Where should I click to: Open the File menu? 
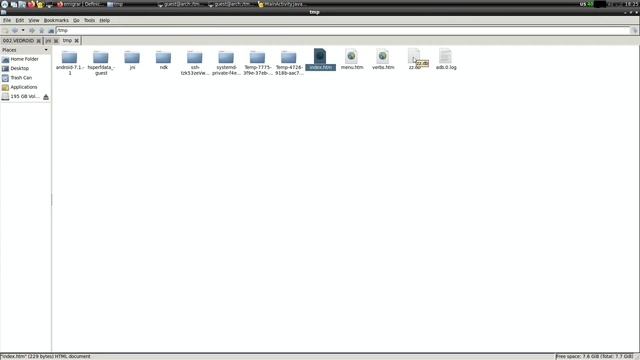(7, 20)
